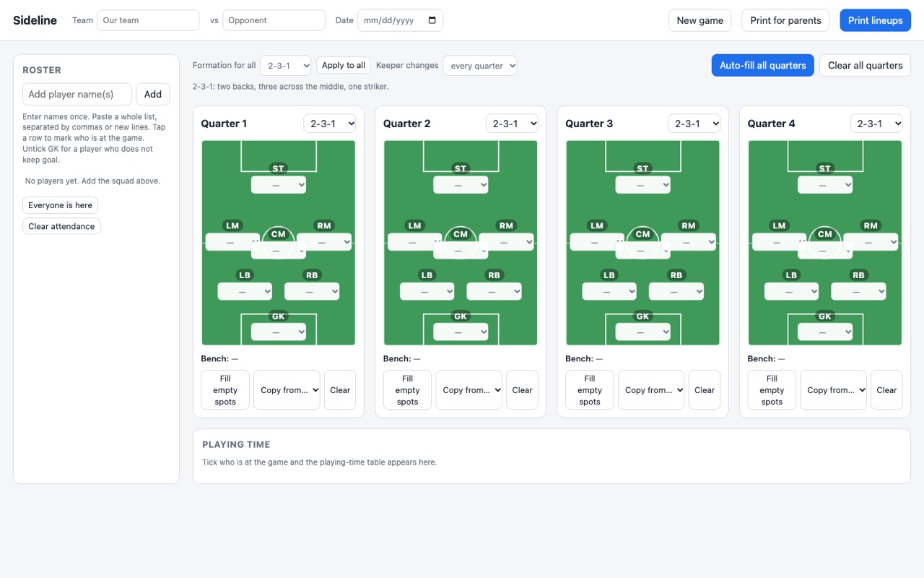This screenshot has height=578, width=924.
Task: Clear the Quarter 2 lineup
Action: 522,390
